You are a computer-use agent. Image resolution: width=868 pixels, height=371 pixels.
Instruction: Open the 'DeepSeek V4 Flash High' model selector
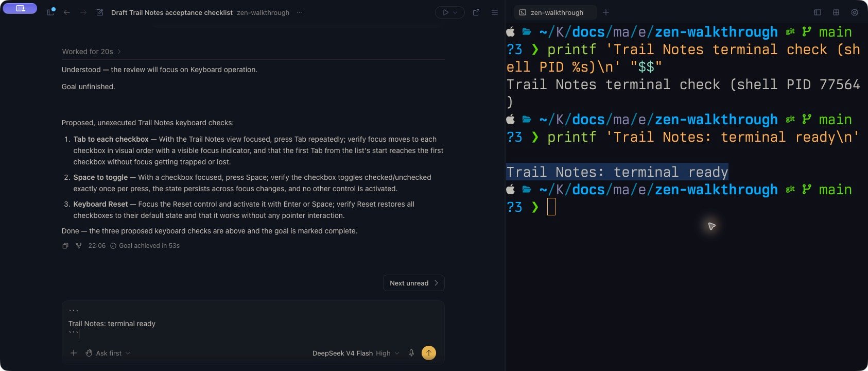coord(356,353)
